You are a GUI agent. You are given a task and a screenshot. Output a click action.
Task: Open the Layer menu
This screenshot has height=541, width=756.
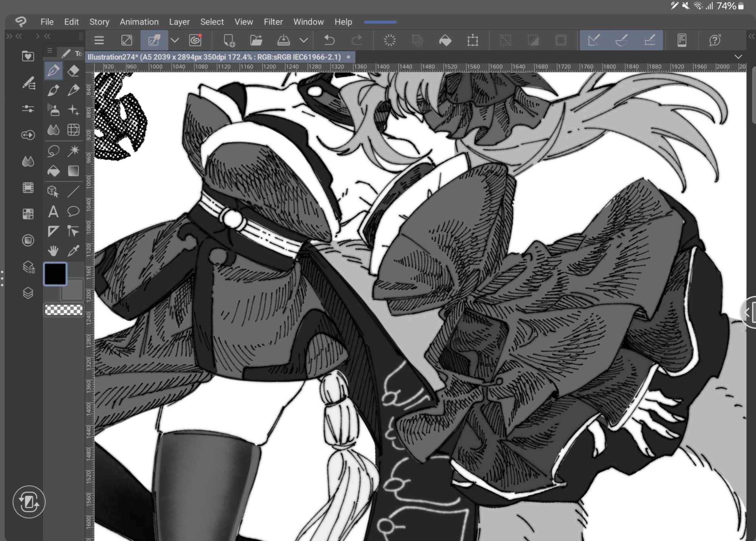click(x=179, y=22)
